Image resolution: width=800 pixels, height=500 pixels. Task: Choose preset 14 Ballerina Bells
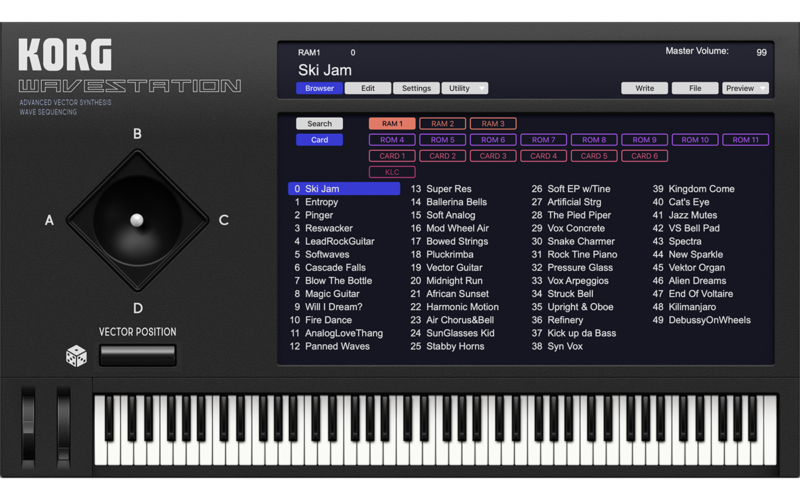click(449, 202)
